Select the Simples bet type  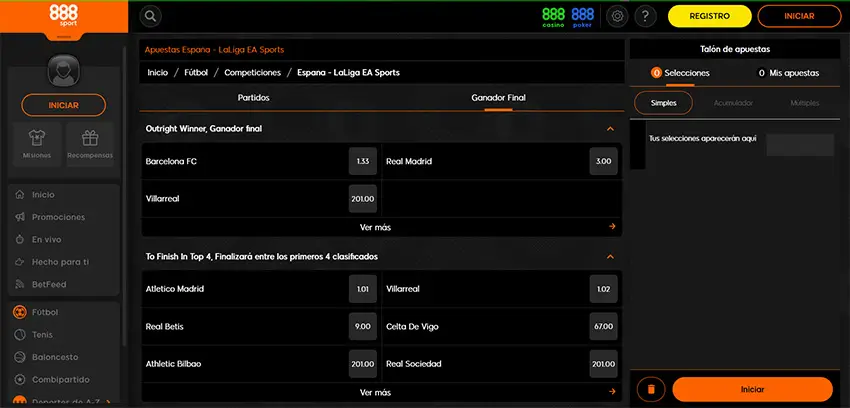(x=663, y=103)
